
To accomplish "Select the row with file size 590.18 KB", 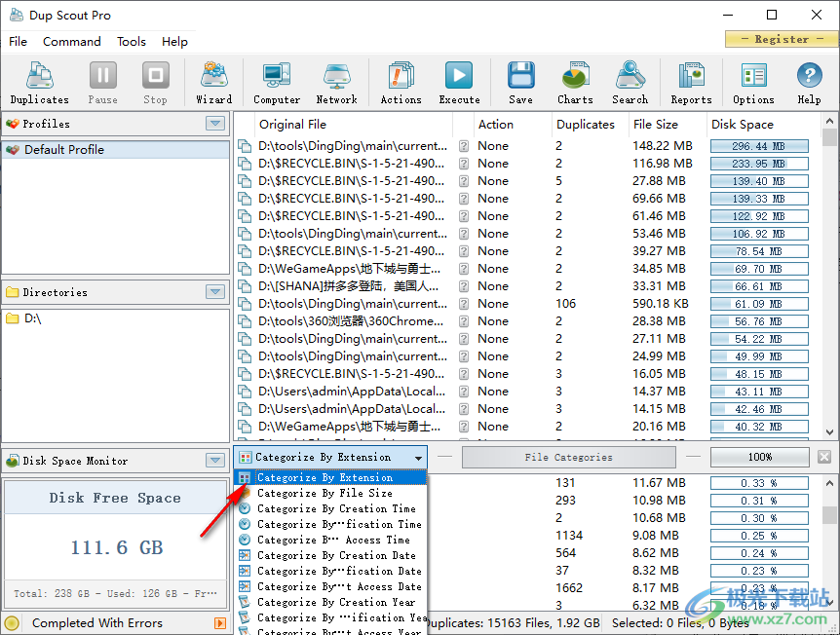I will pyautogui.click(x=527, y=304).
